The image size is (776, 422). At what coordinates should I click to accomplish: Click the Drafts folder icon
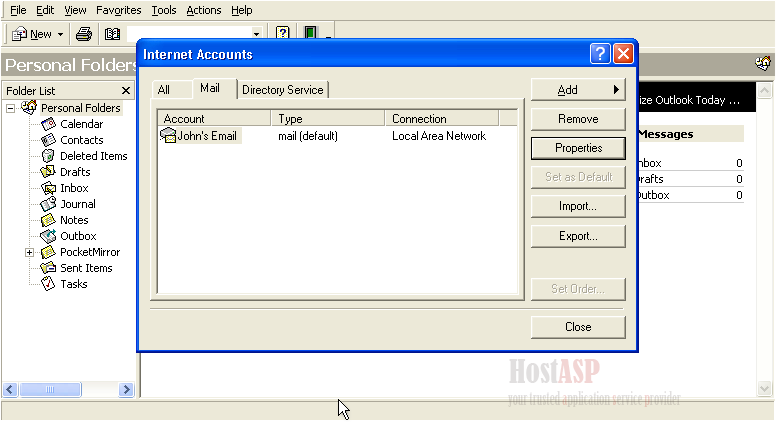pos(48,172)
